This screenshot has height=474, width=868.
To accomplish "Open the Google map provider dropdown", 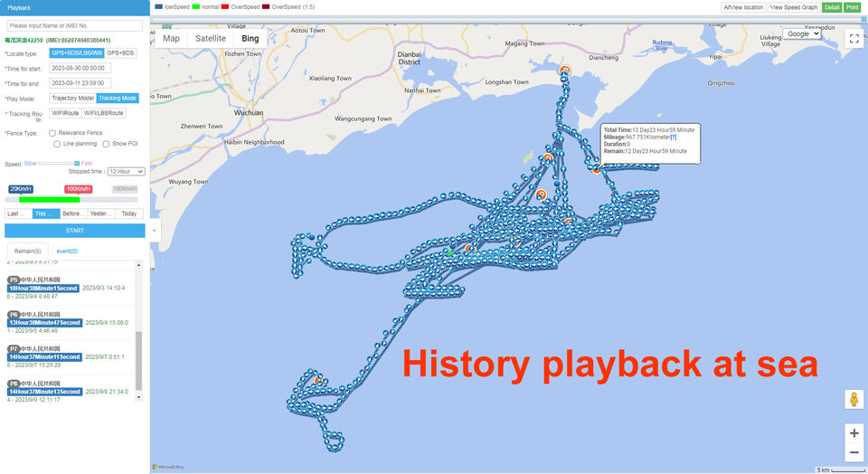I will click(801, 33).
